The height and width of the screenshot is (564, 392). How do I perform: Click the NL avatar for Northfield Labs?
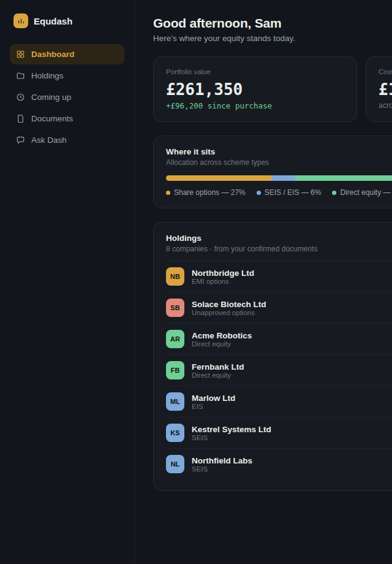coord(175,464)
